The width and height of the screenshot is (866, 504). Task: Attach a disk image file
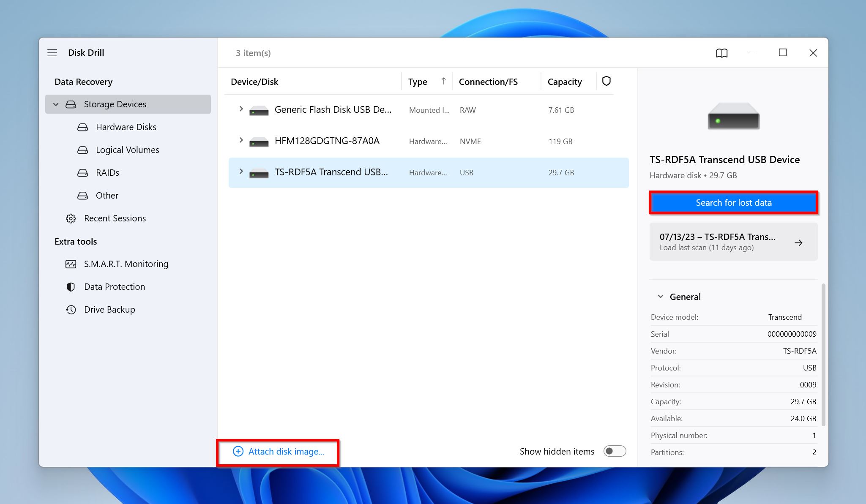tap(278, 451)
